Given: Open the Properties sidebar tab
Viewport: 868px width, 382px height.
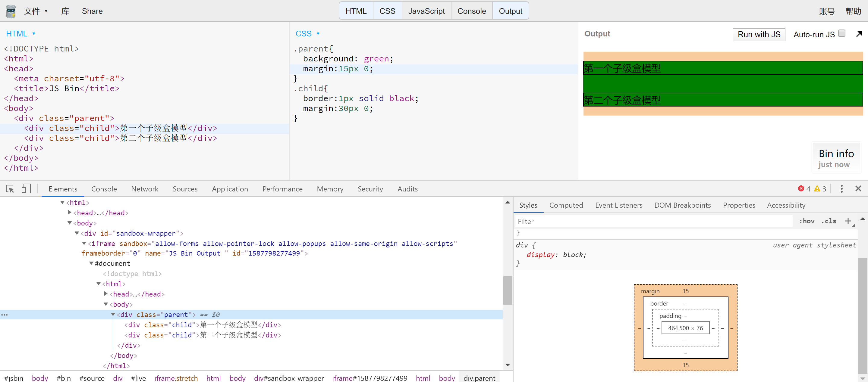Looking at the screenshot, I should [x=739, y=205].
